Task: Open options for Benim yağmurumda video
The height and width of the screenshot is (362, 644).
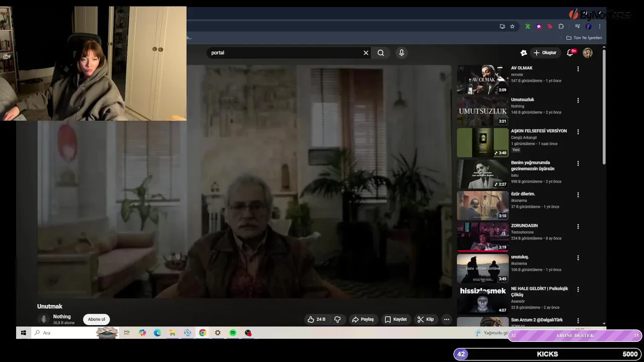Action: [578, 163]
